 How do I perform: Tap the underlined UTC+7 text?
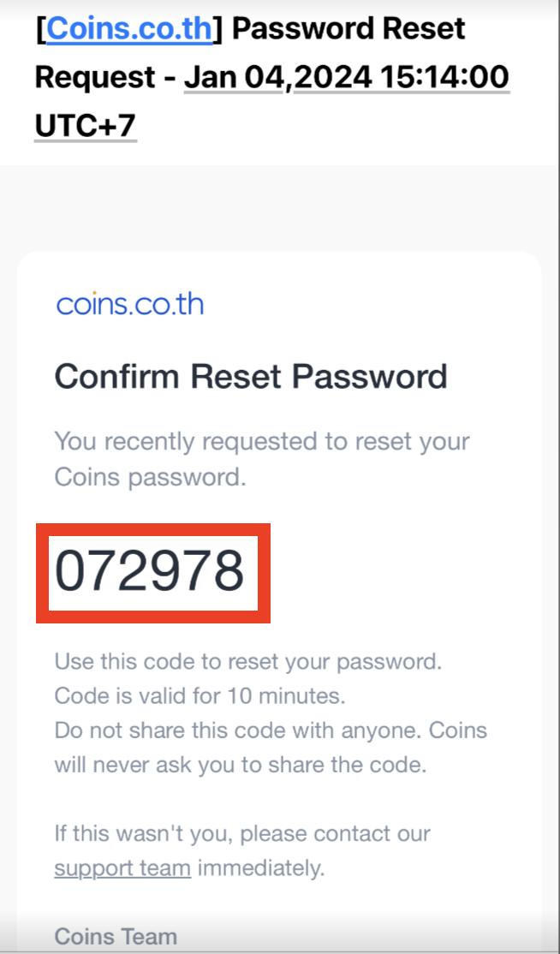point(85,126)
